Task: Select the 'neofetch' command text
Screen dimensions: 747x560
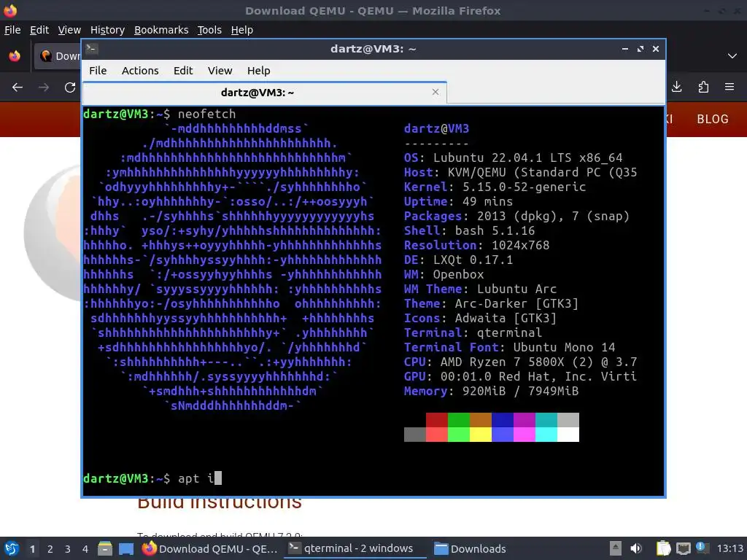Action: click(206, 114)
